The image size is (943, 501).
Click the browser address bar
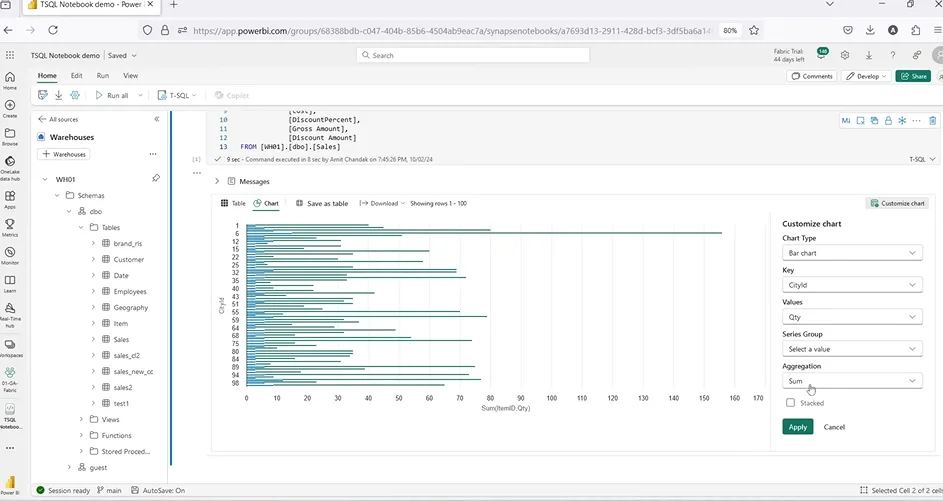click(451, 30)
